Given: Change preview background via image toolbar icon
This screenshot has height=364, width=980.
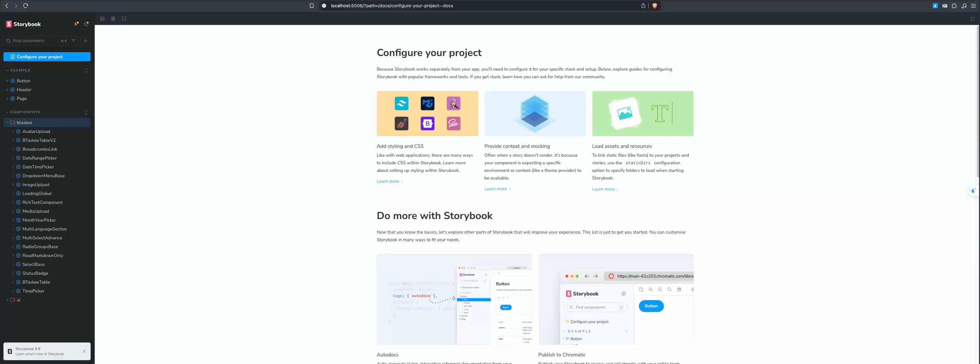Looking at the screenshot, I should [x=102, y=19].
